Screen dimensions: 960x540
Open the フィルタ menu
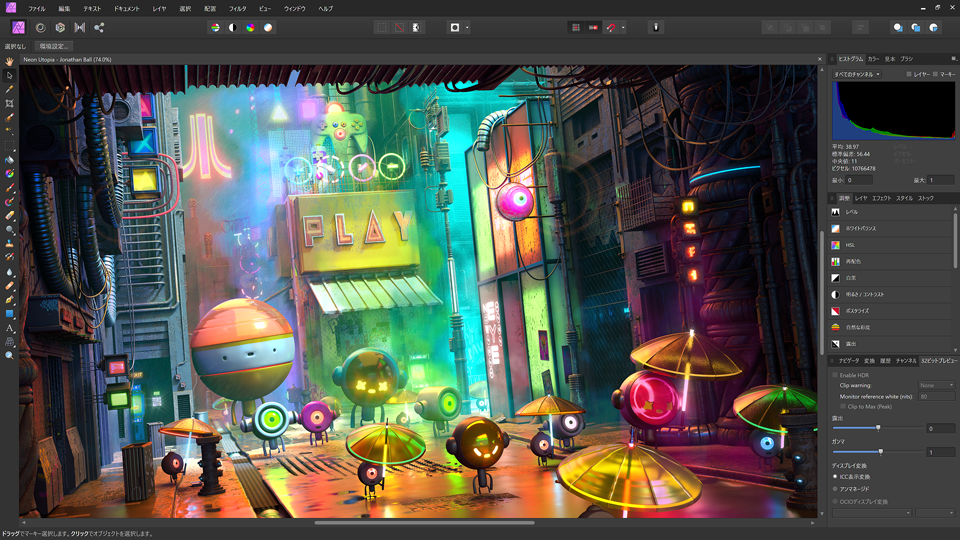[237, 9]
